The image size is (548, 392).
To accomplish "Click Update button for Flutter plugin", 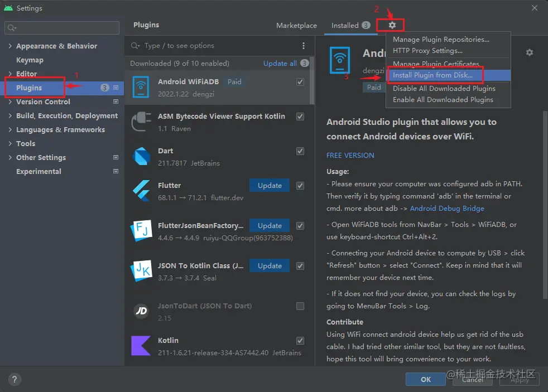I will pos(270,185).
